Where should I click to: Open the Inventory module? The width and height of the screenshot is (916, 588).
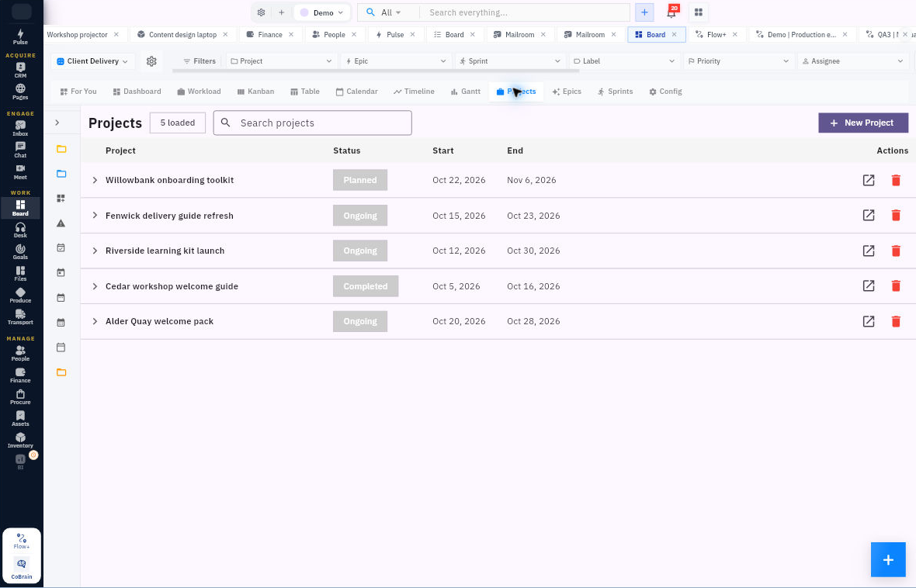pyautogui.click(x=20, y=440)
